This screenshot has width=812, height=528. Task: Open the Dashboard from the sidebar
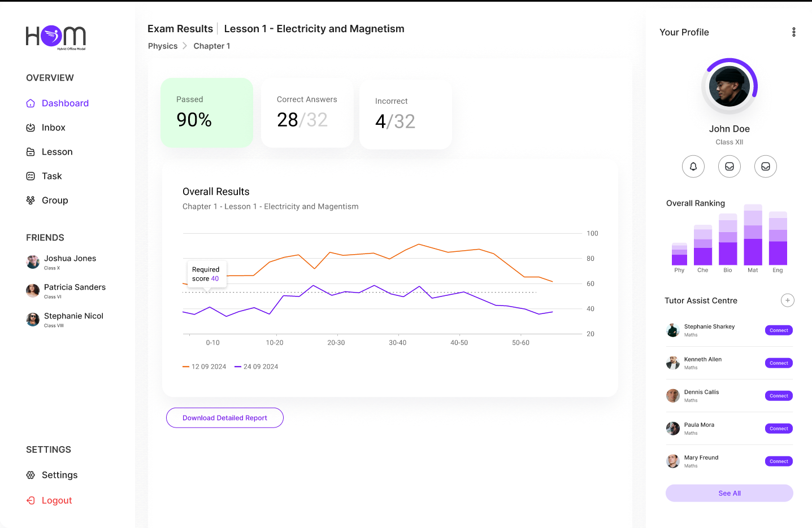tap(65, 103)
